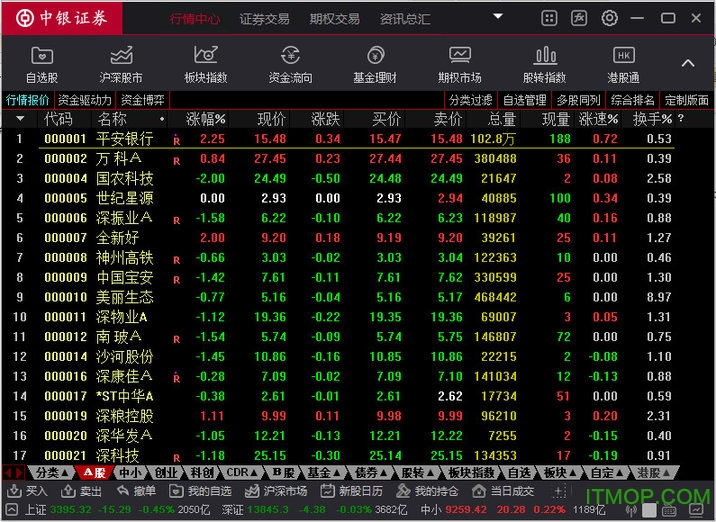
Task: Expand the 基金▲ tab menu
Action: pyautogui.click(x=324, y=473)
